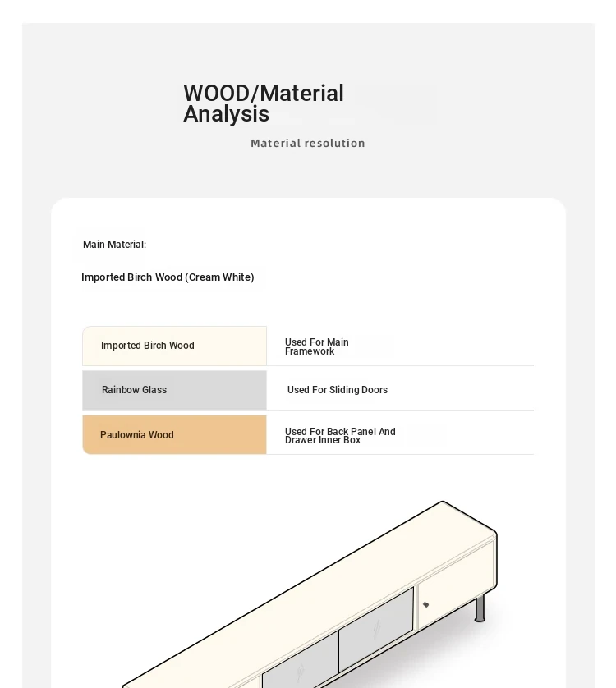
Task: Select the Used For Sliding Doors text
Action: [x=338, y=390]
